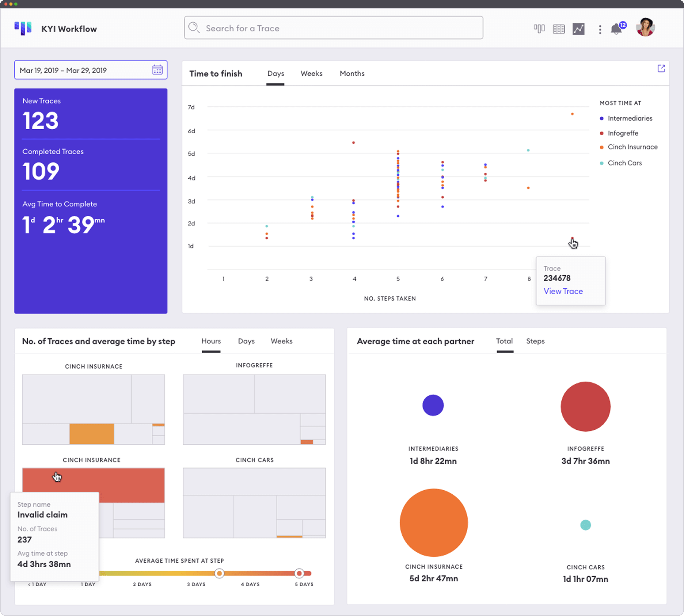Toggle Cinch Cars legend entry
684x616 pixels.
point(625,163)
